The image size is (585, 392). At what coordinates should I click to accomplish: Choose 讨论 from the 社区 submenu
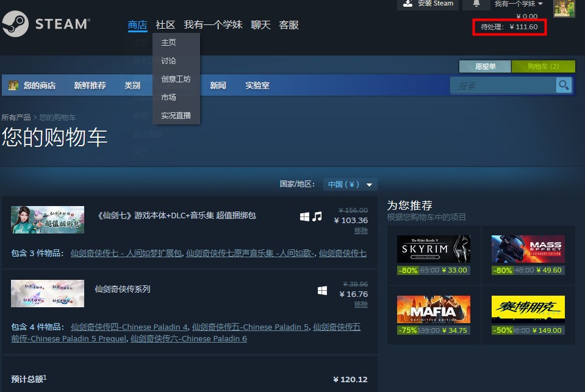(176, 61)
